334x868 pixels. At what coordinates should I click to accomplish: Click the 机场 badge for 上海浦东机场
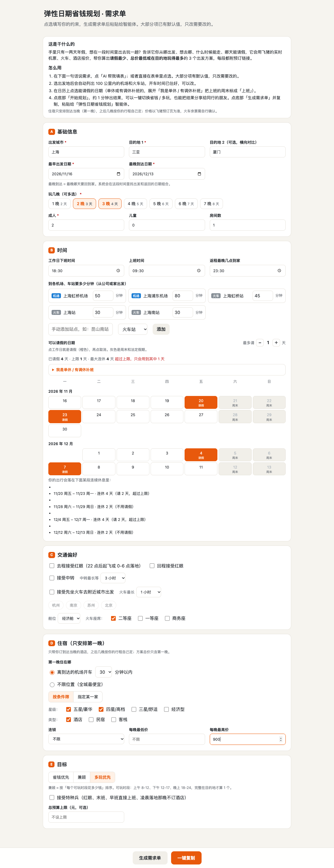click(136, 296)
